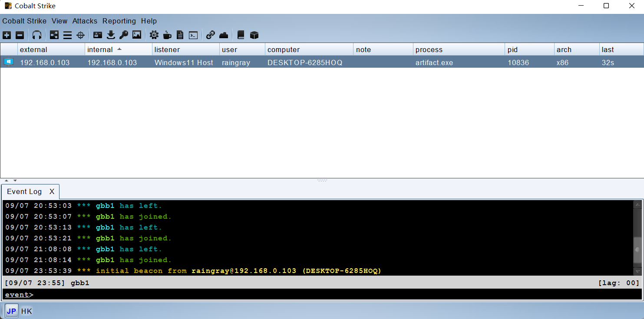Viewport: 644px width, 319px height.
Task: Open the Attacks menu
Action: (x=85, y=21)
